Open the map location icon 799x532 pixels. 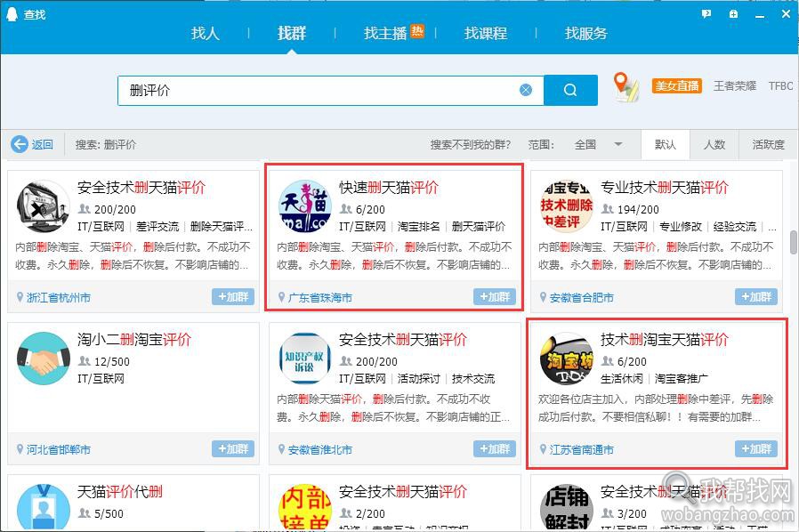625,87
